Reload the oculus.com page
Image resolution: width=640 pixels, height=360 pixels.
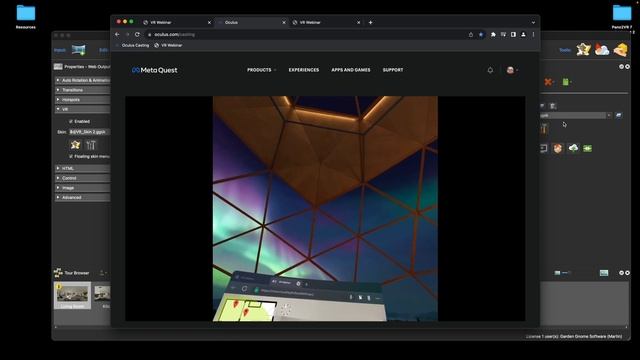(x=137, y=35)
